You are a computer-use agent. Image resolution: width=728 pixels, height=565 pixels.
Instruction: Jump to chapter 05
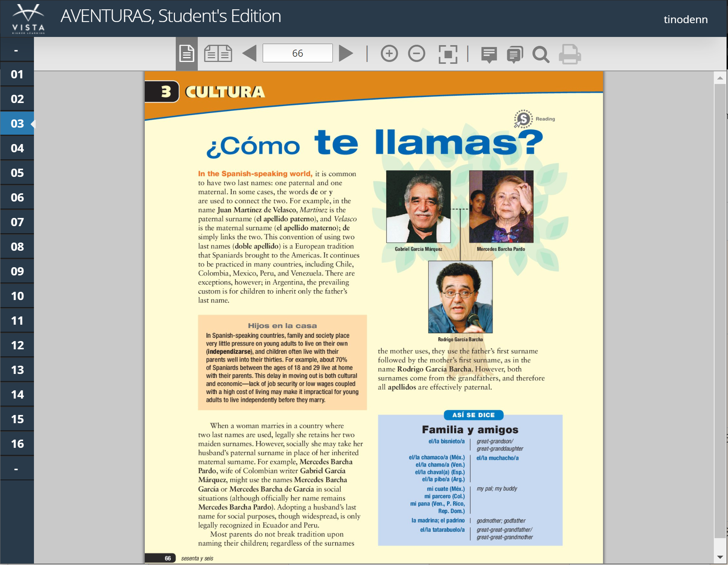tap(17, 173)
